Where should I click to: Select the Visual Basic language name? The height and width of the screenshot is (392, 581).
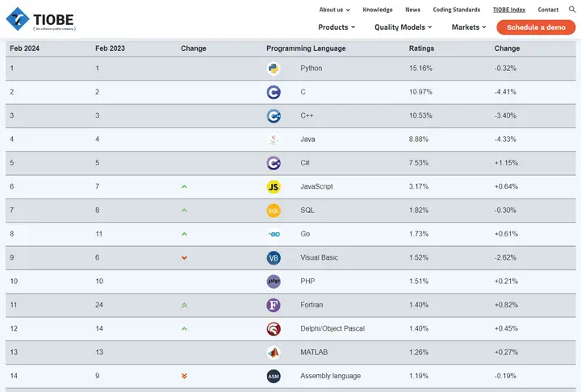320,257
